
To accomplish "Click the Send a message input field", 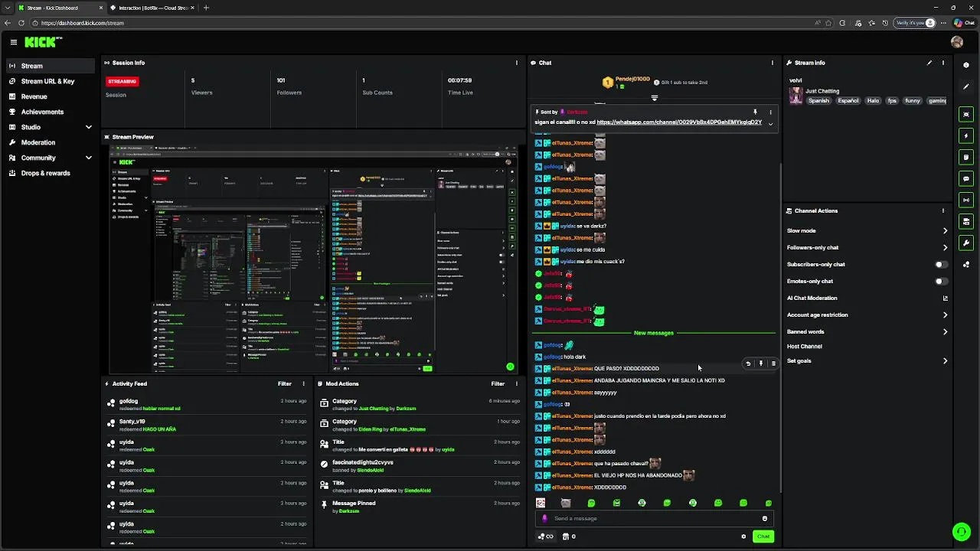I will click(x=653, y=518).
